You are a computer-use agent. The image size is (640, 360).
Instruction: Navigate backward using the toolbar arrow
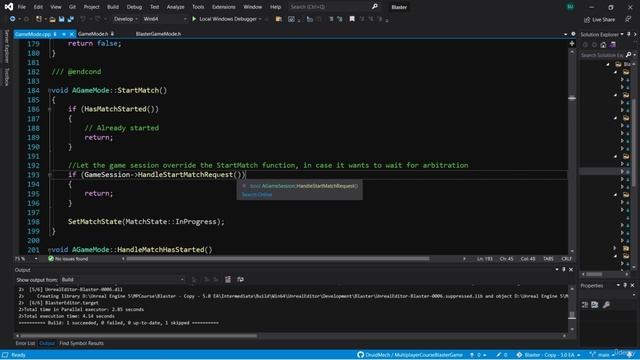12,19
